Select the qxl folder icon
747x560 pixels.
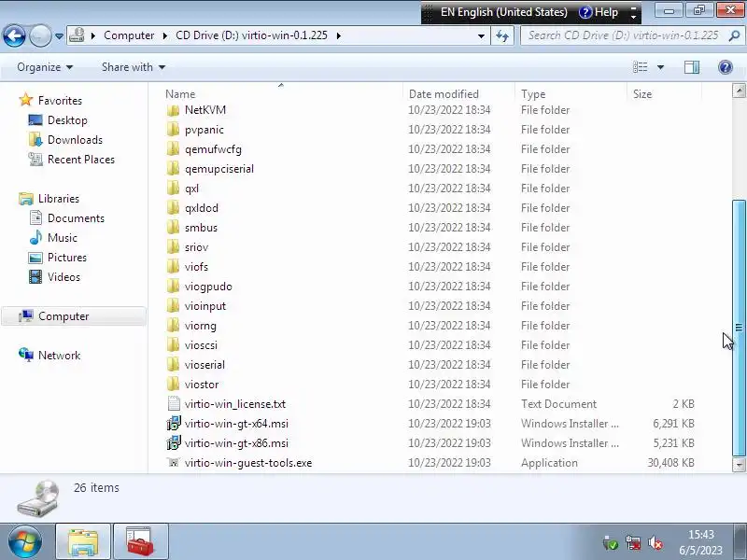[173, 189]
